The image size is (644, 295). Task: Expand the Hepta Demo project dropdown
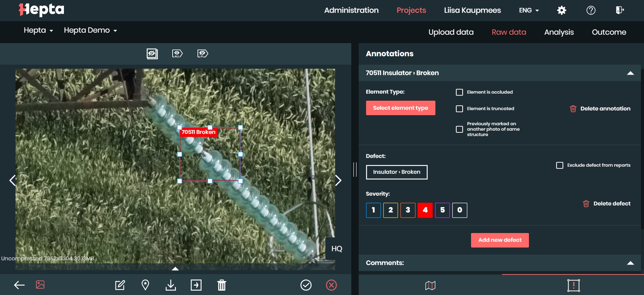coord(91,30)
